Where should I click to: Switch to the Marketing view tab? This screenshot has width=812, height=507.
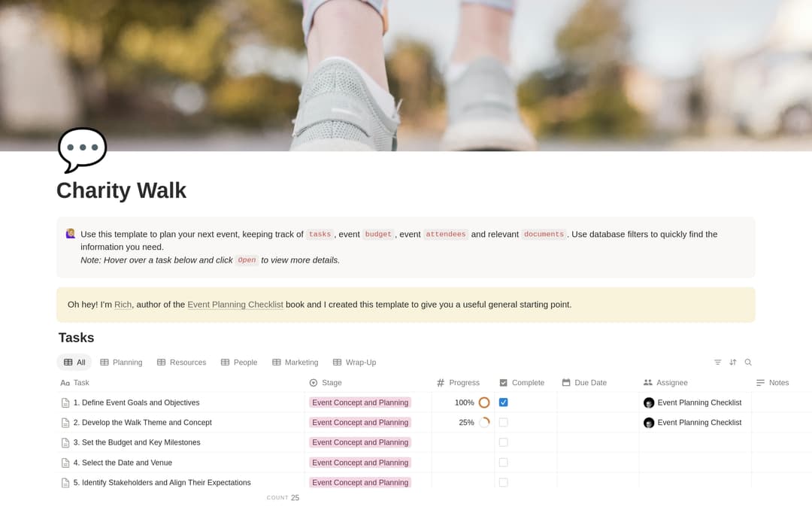pos(295,363)
